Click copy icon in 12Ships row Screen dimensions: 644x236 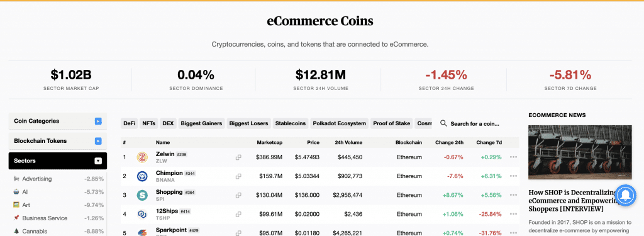pyautogui.click(x=238, y=214)
